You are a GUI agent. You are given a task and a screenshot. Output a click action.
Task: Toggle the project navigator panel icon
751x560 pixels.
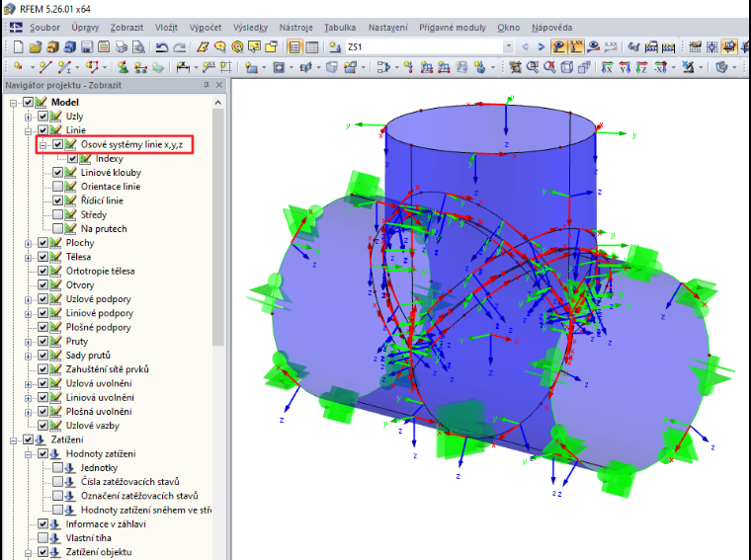coord(294,46)
